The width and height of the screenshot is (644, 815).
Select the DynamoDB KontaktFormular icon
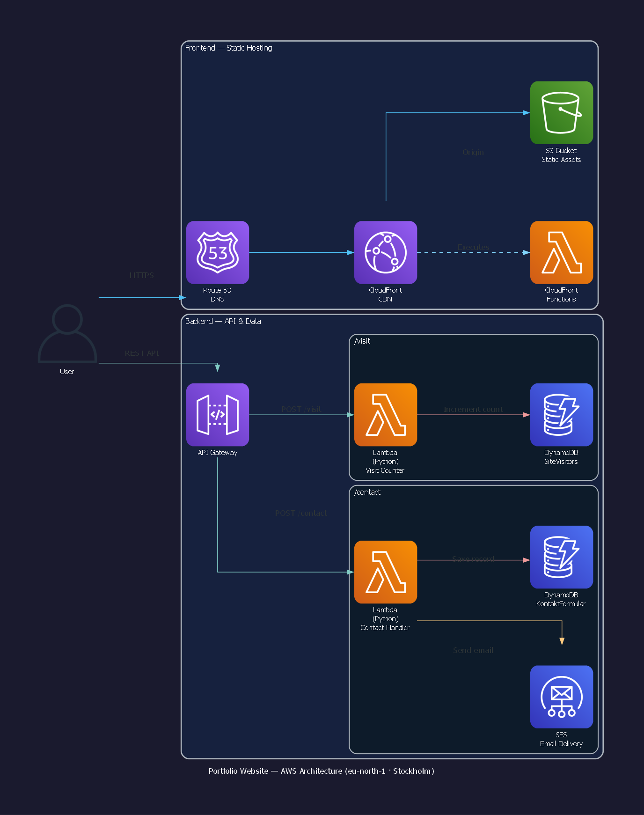click(561, 557)
